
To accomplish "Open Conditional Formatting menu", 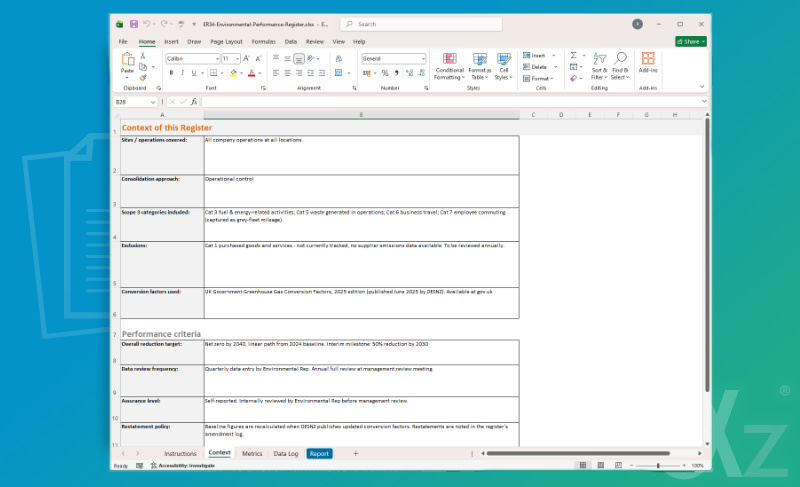I will (x=449, y=66).
